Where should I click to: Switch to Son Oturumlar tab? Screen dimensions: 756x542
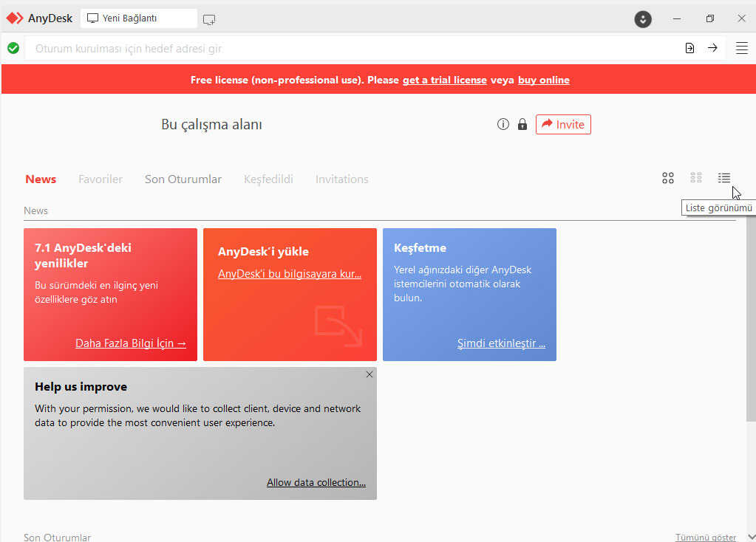pyautogui.click(x=183, y=179)
